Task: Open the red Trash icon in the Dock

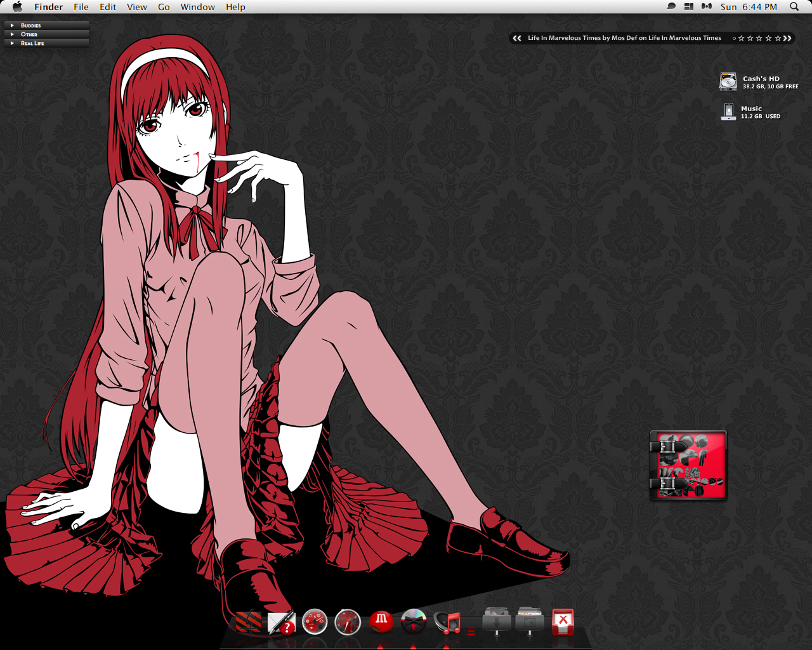Action: tap(563, 621)
